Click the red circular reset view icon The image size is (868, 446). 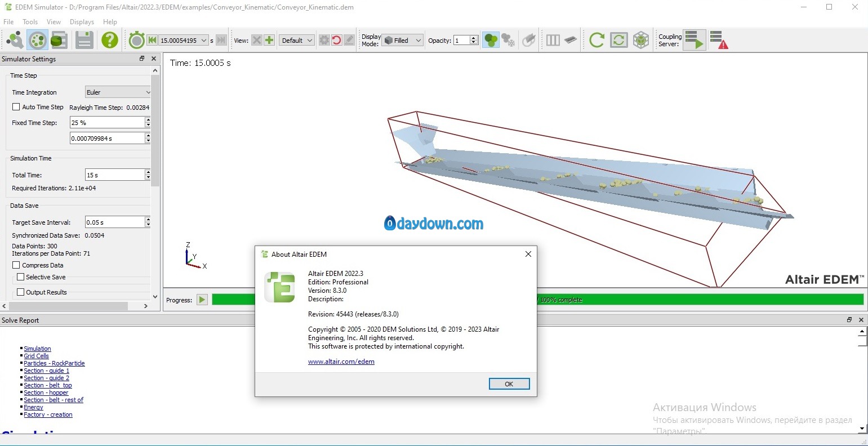click(x=337, y=40)
